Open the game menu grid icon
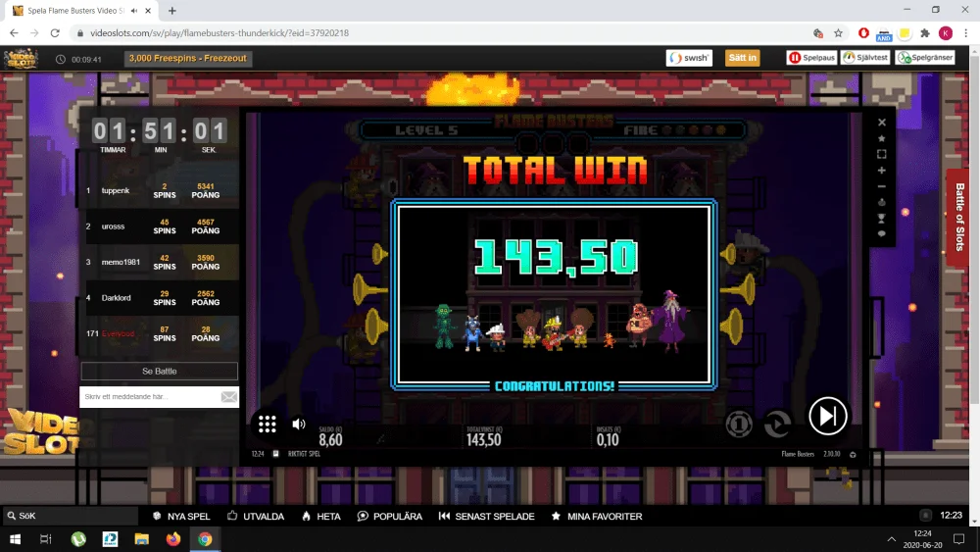The width and height of the screenshot is (980, 552). click(267, 424)
